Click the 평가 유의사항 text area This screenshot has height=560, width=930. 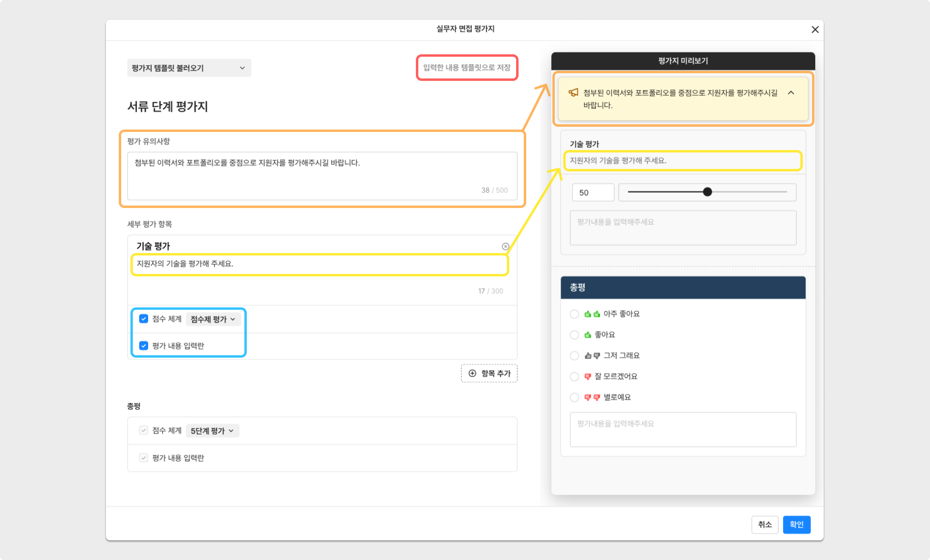322,175
